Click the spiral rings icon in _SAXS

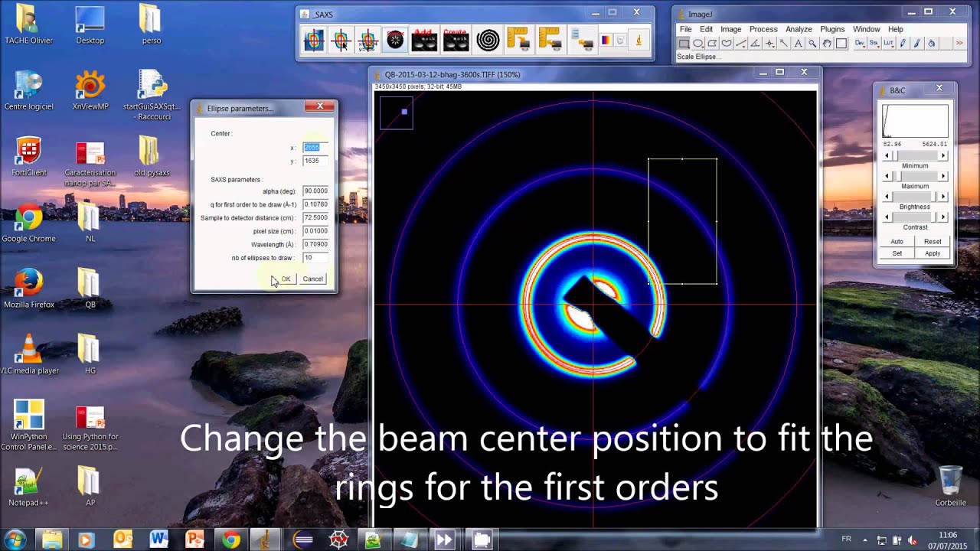pyautogui.click(x=488, y=40)
